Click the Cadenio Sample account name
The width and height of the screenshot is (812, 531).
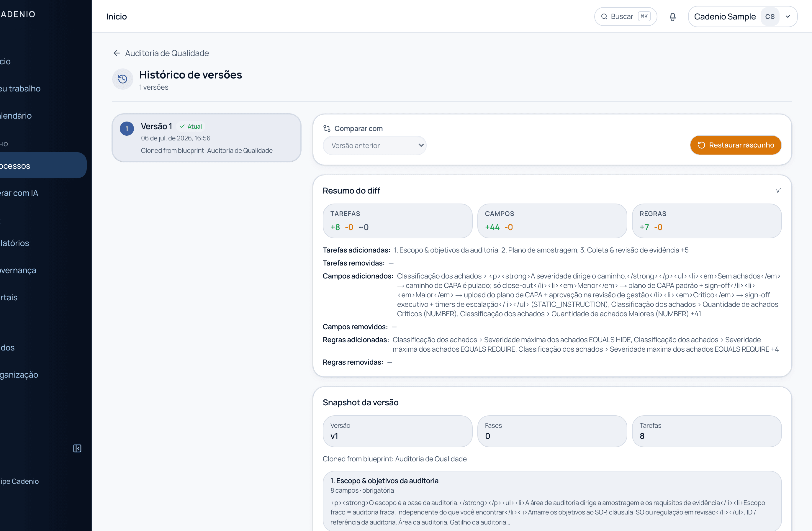coord(725,17)
